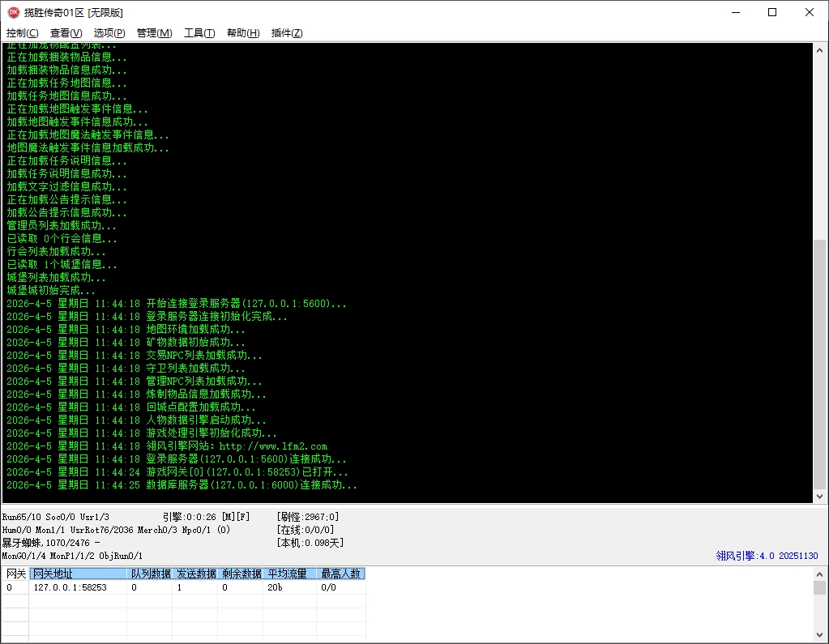
Task: Open the 帮助(H) menu
Action: click(243, 33)
